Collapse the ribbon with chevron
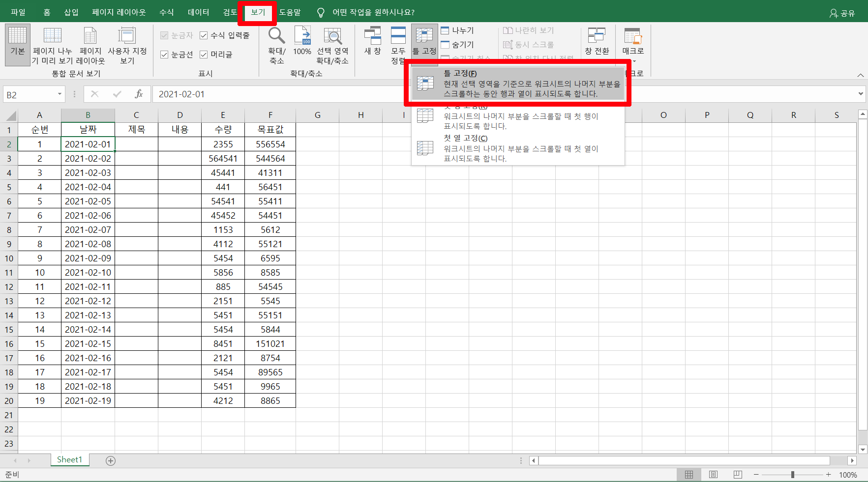Screen dimensions: 868x482 click(x=861, y=75)
